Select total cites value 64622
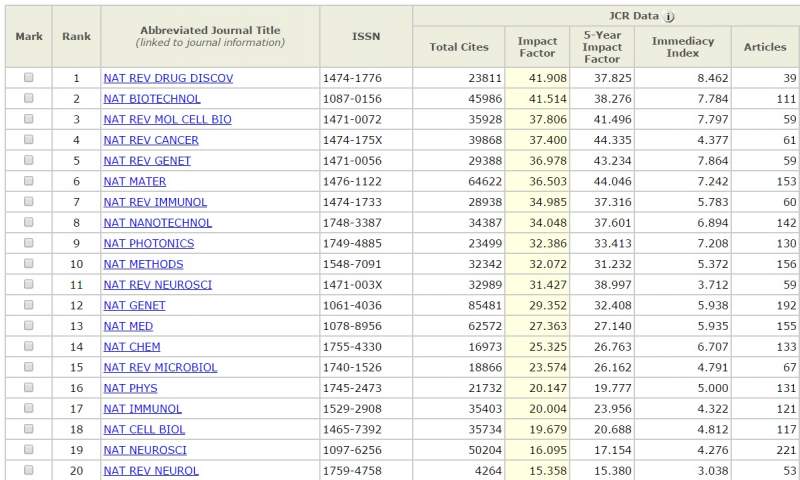This screenshot has height=480, width=800. 485,182
